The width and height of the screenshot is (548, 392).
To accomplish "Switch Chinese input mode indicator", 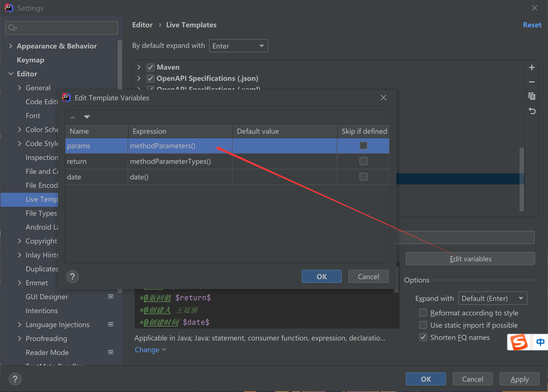I will [540, 342].
